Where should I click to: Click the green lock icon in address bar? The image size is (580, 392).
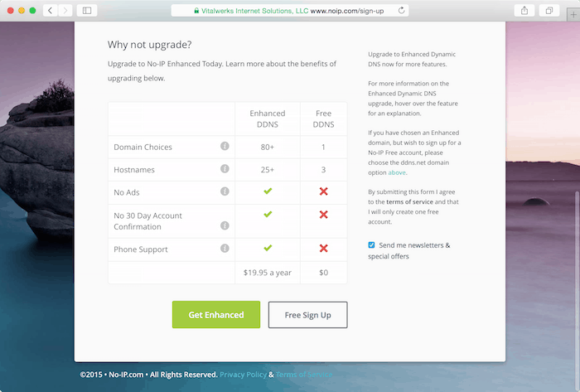(x=196, y=11)
